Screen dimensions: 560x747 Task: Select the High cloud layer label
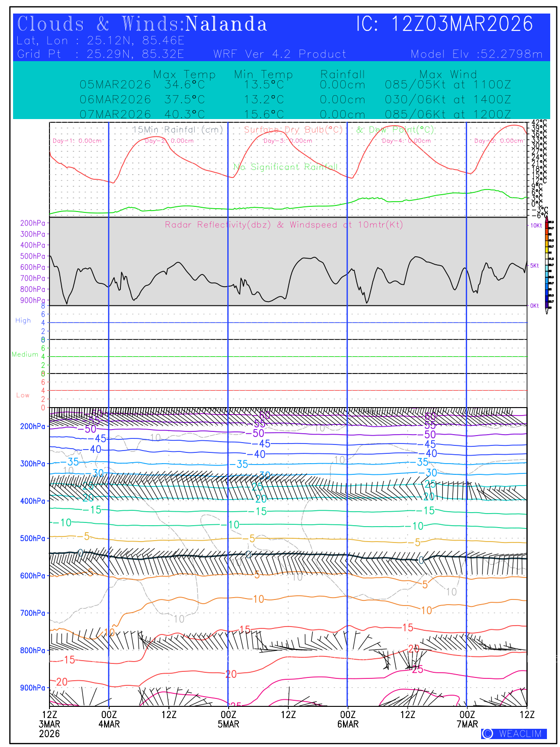(23, 321)
